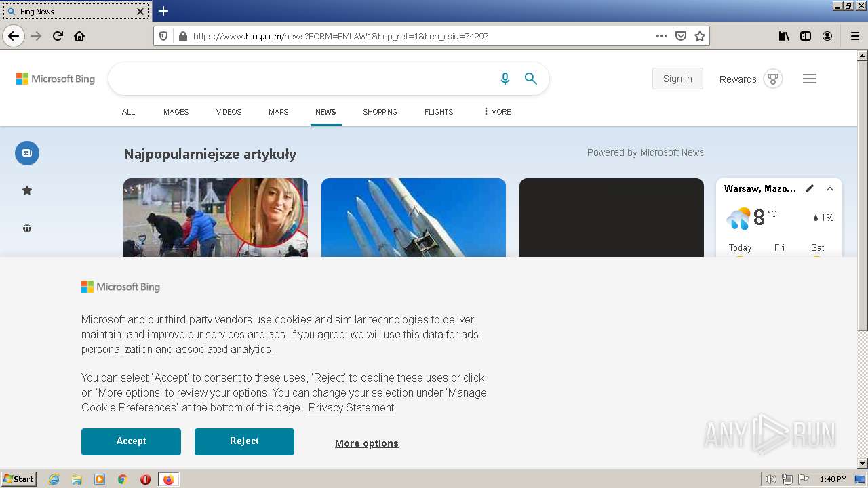Save page to Pocket
The width and height of the screenshot is (868, 488).
(681, 36)
